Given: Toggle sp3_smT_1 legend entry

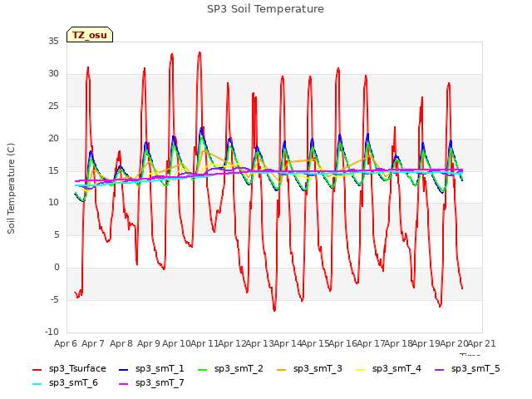Looking at the screenshot, I should click(151, 369).
